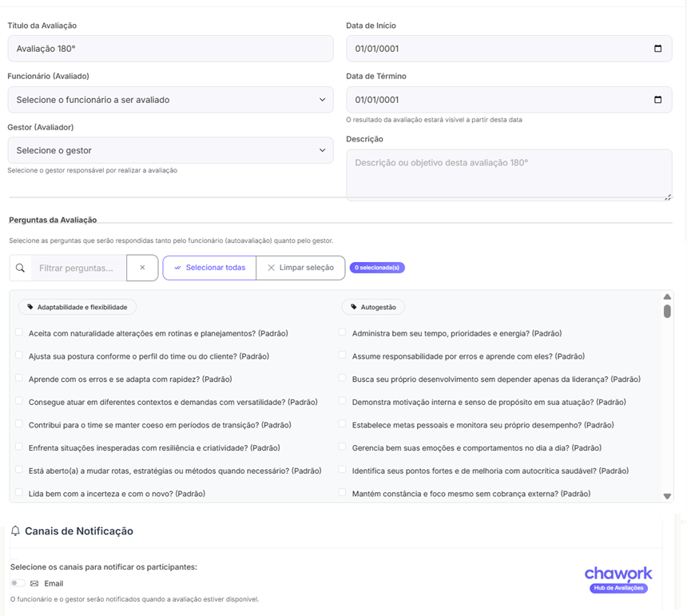Click the Adaptabilidade e flexibilidade category tag

(x=77, y=307)
